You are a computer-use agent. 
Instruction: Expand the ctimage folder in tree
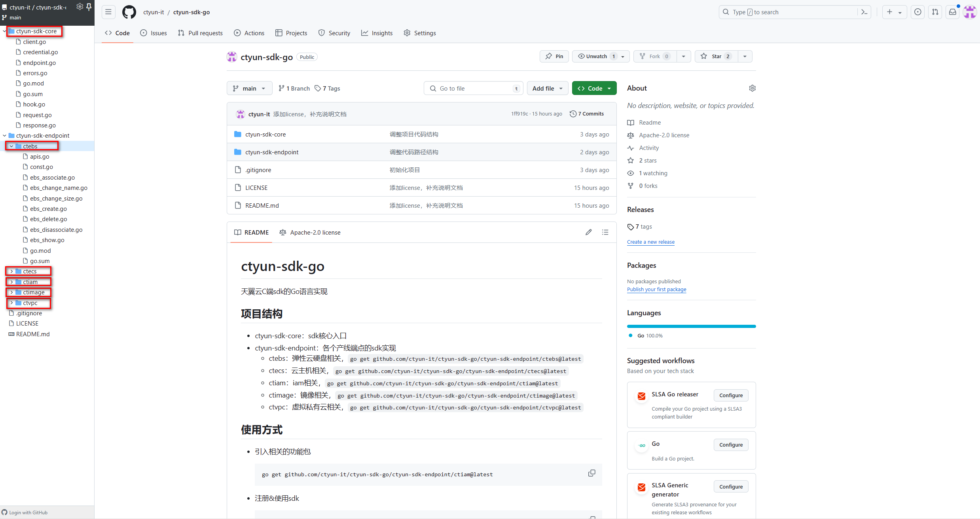click(11, 292)
